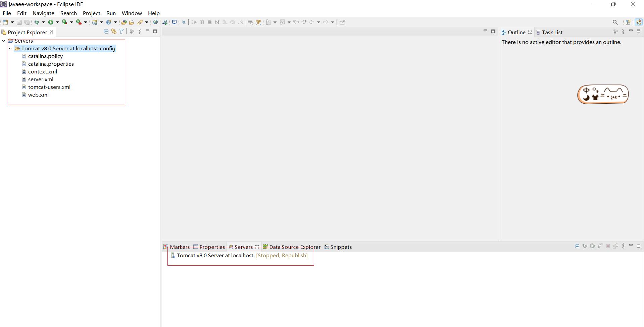Click the green Run button icon
This screenshot has height=327, width=644.
51,22
